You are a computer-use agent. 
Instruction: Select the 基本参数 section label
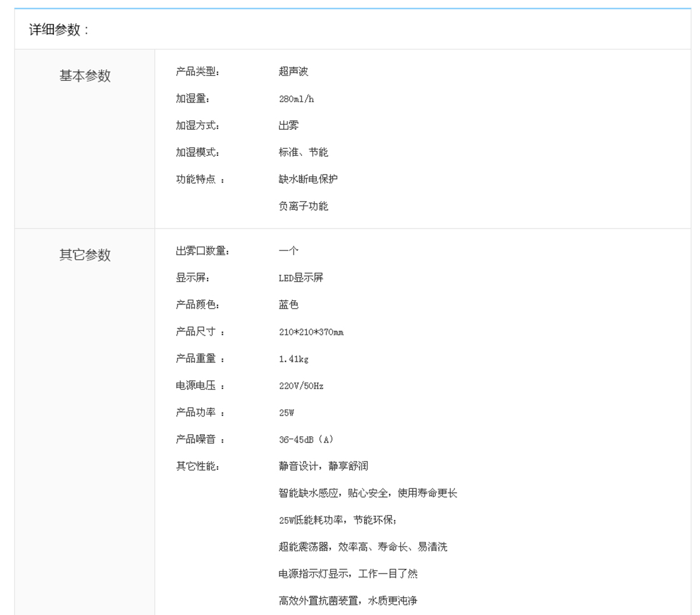[85, 76]
